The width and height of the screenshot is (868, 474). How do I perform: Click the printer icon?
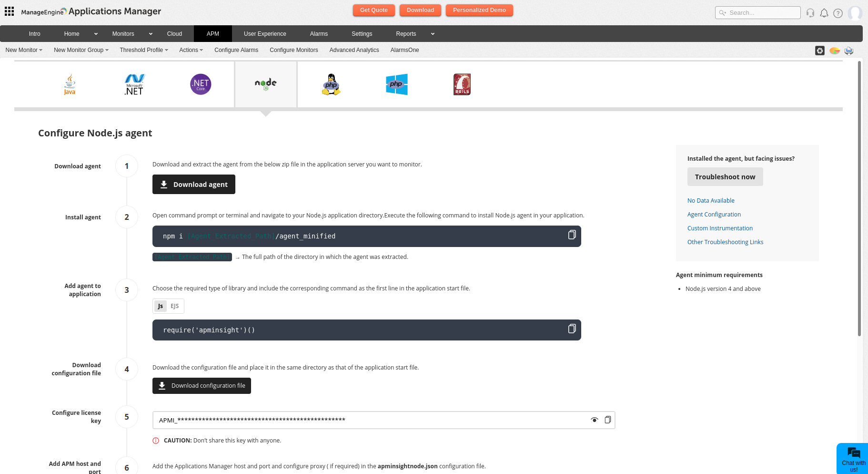tap(849, 51)
